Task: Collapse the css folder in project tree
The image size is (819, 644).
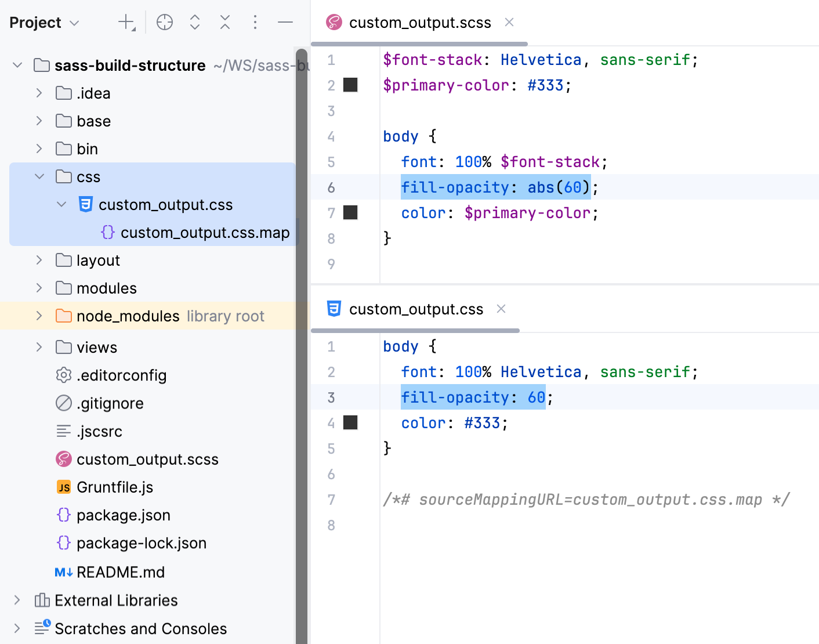Action: point(38,176)
